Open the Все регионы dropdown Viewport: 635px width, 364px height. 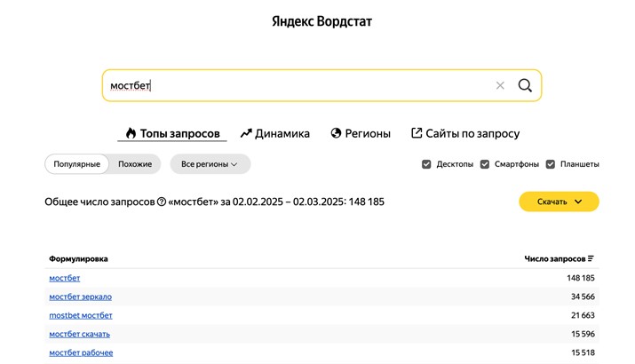pos(210,164)
